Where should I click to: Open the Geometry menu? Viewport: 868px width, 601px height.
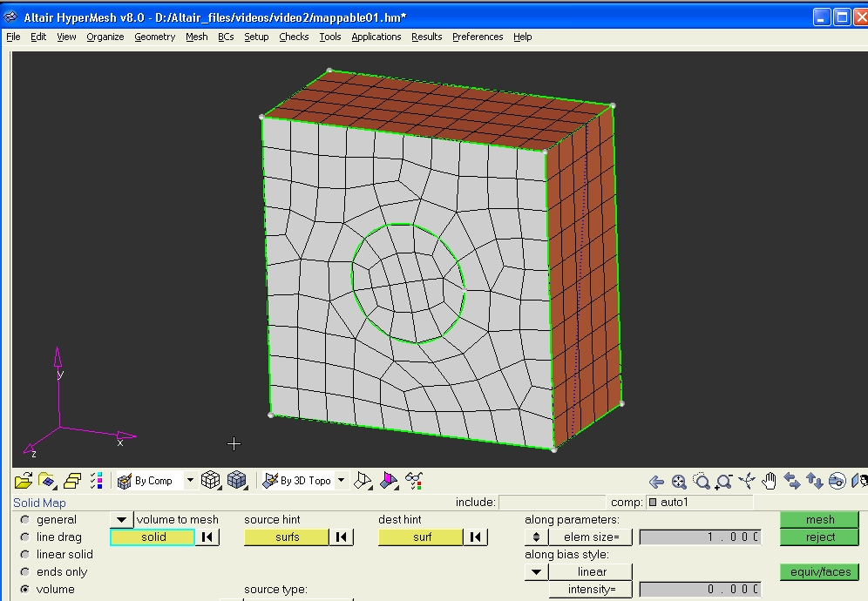pyautogui.click(x=154, y=37)
